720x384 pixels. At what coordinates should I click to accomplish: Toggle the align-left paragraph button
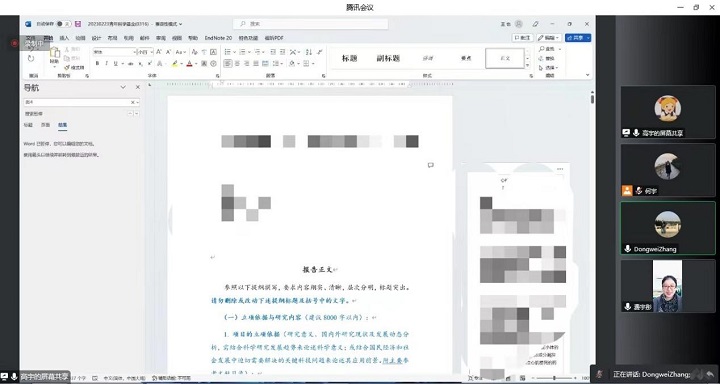coord(228,64)
